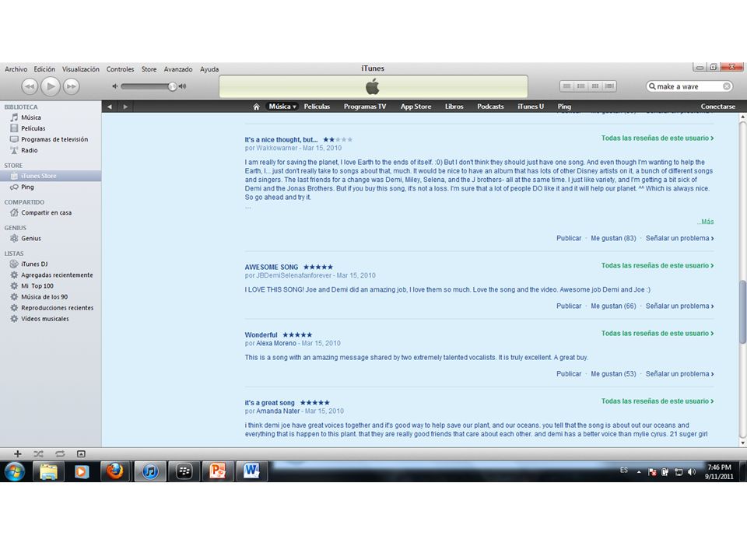Open the Música dropdown in store bar
Image resolution: width=747 pixels, height=560 pixels.
(282, 107)
